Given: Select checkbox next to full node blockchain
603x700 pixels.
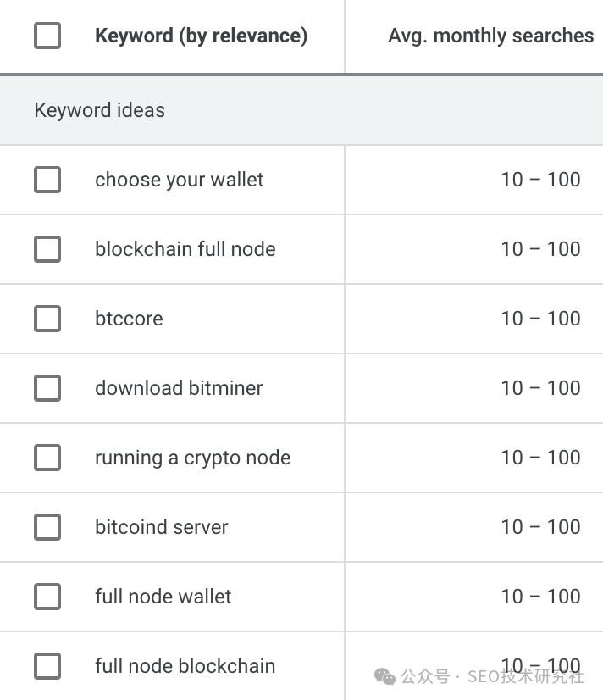Looking at the screenshot, I should point(47,666).
